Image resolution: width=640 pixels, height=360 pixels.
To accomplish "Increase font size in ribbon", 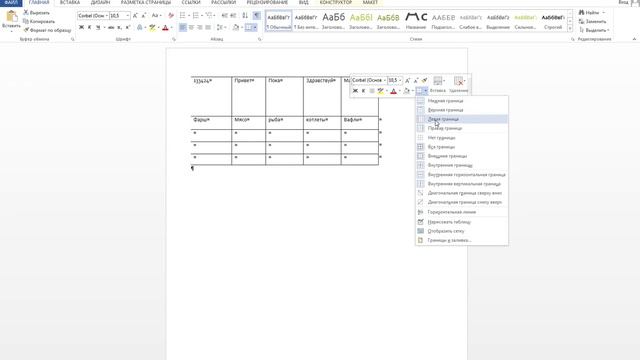I will tap(135, 16).
